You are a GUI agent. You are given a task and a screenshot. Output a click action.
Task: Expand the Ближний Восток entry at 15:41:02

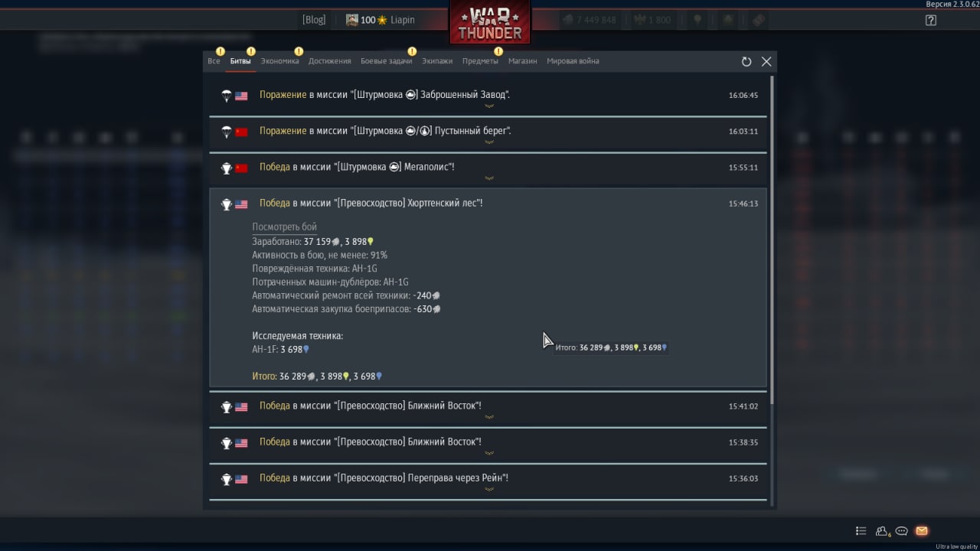[488, 408]
